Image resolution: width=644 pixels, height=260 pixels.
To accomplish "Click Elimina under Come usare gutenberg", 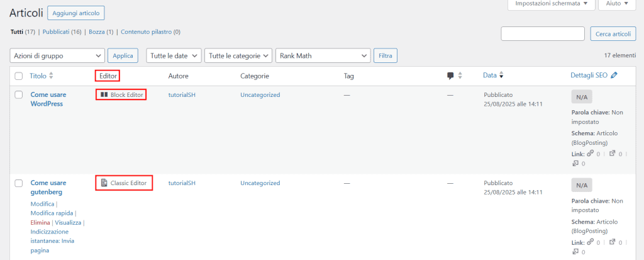I will [x=40, y=223].
